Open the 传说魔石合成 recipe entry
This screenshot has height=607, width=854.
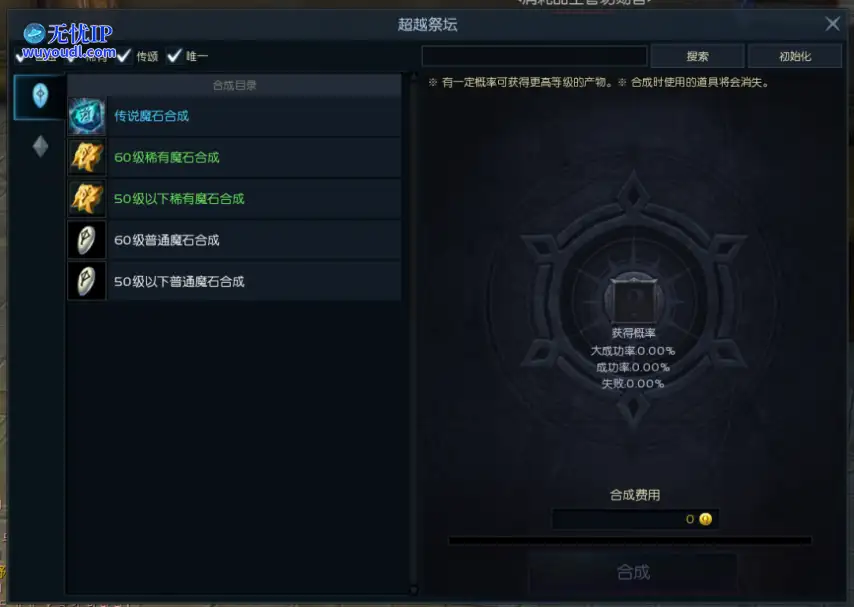234,116
